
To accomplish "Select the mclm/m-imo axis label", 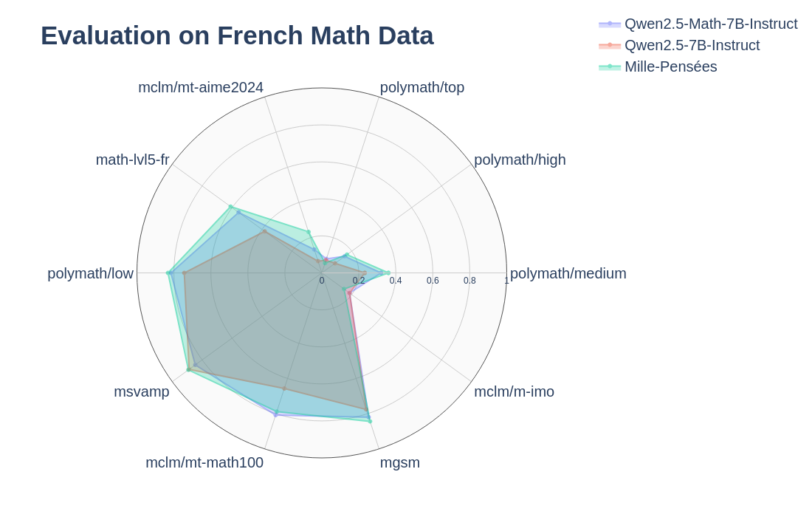I will coord(514,391).
